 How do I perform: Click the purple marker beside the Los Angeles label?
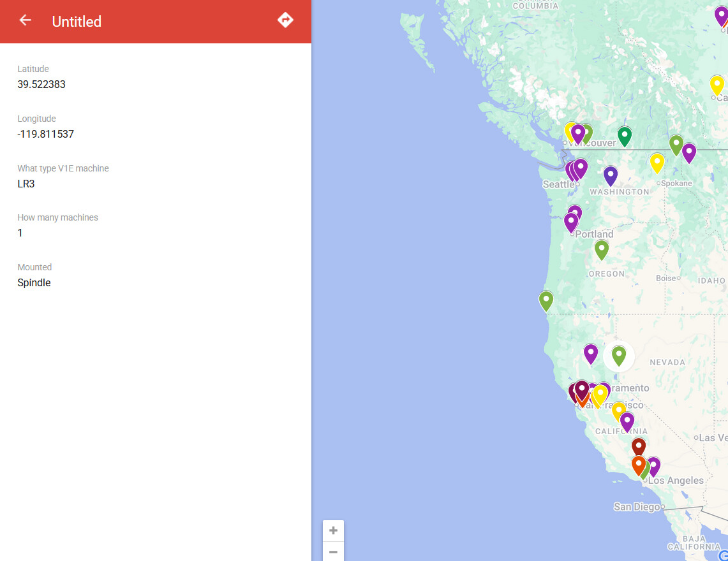click(x=653, y=466)
